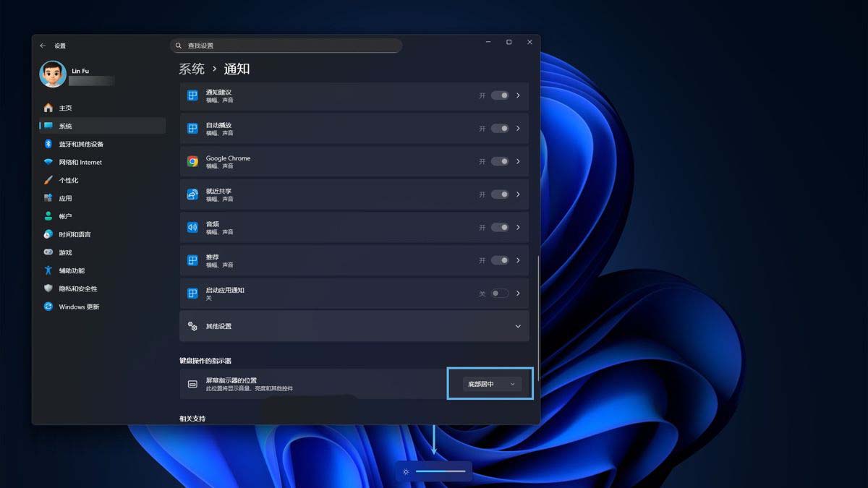The image size is (868, 488).
Task: Open 就近共享 details via its chevron
Action: coord(518,194)
